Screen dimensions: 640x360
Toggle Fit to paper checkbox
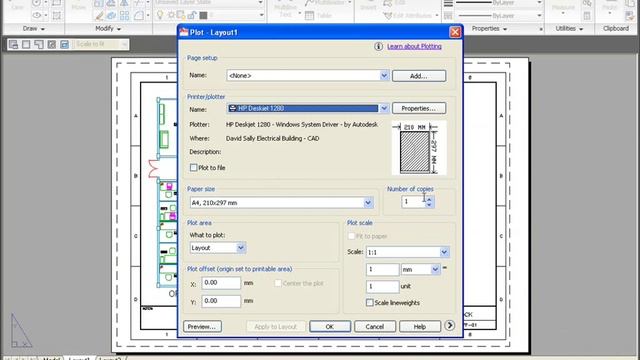coord(351,236)
